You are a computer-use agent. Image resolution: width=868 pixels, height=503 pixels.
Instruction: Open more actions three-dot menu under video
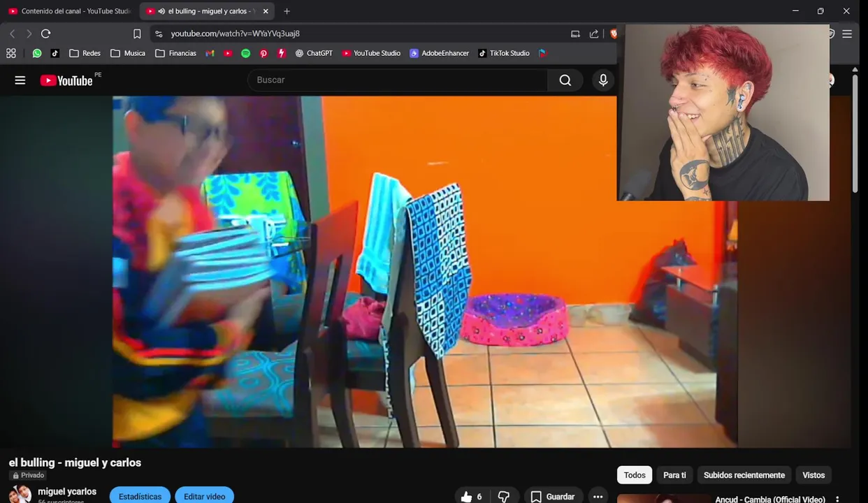tap(598, 497)
